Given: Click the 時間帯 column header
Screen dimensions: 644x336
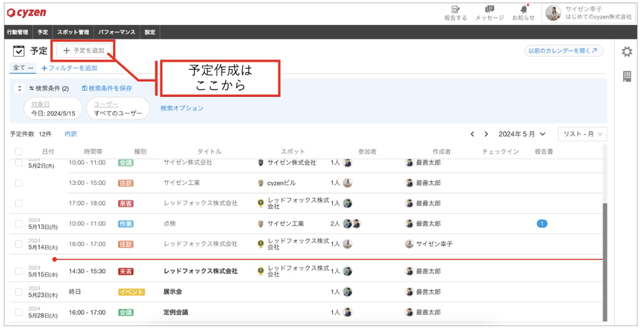Looking at the screenshot, I should (x=93, y=152).
